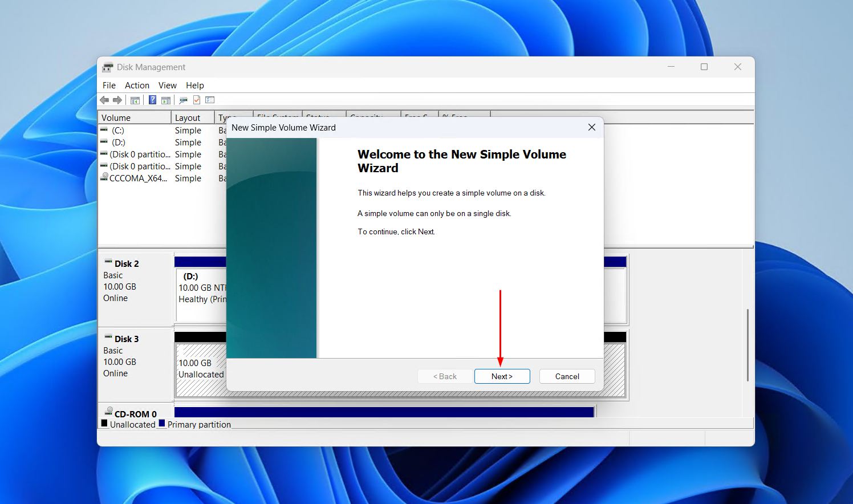Viewport: 853px width, 504px height.
Task: Click the Back arrow toolbar icon
Action: (x=104, y=100)
